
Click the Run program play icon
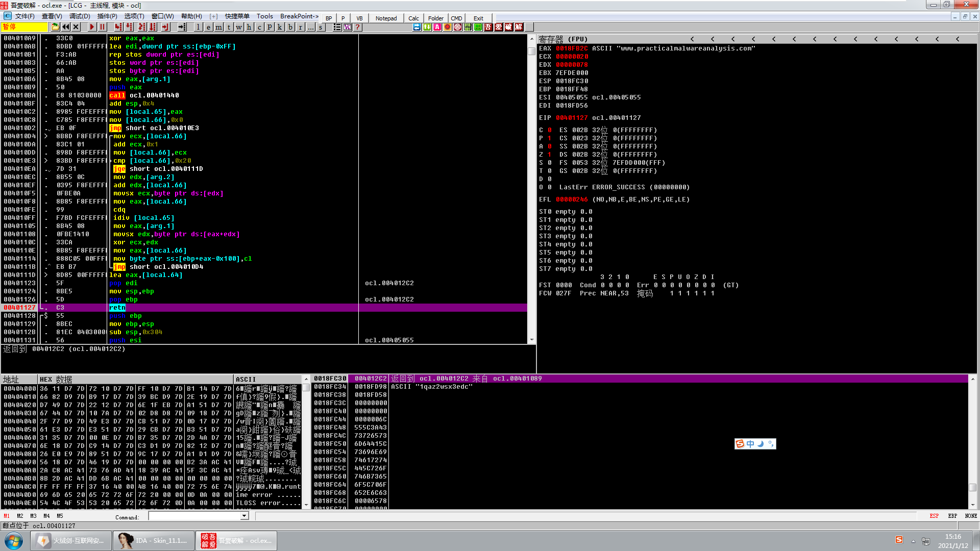[x=92, y=27]
